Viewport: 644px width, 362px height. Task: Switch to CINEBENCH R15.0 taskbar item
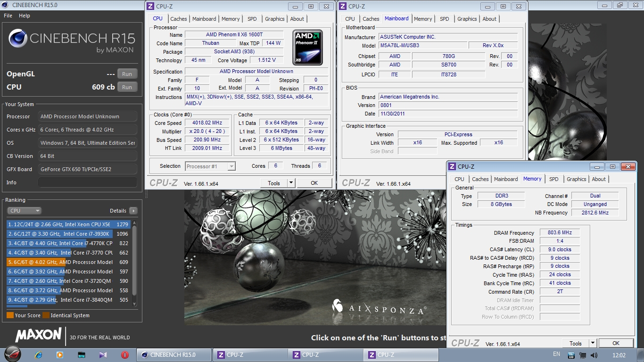173,355
